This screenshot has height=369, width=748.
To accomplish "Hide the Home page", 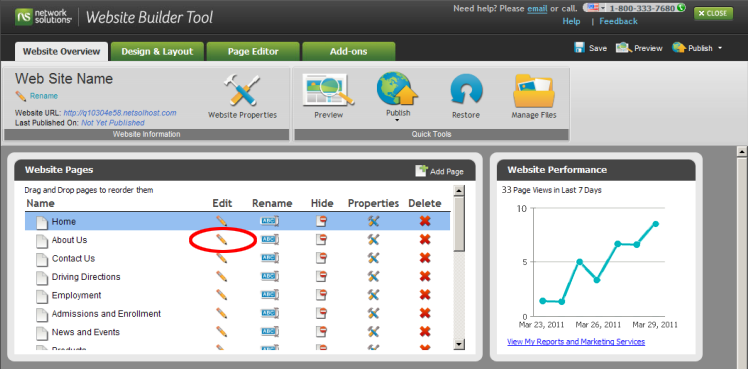I will pos(322,221).
